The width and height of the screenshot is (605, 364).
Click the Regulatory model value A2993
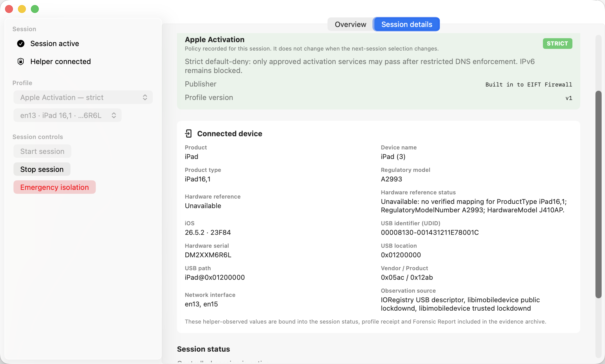[x=391, y=179]
